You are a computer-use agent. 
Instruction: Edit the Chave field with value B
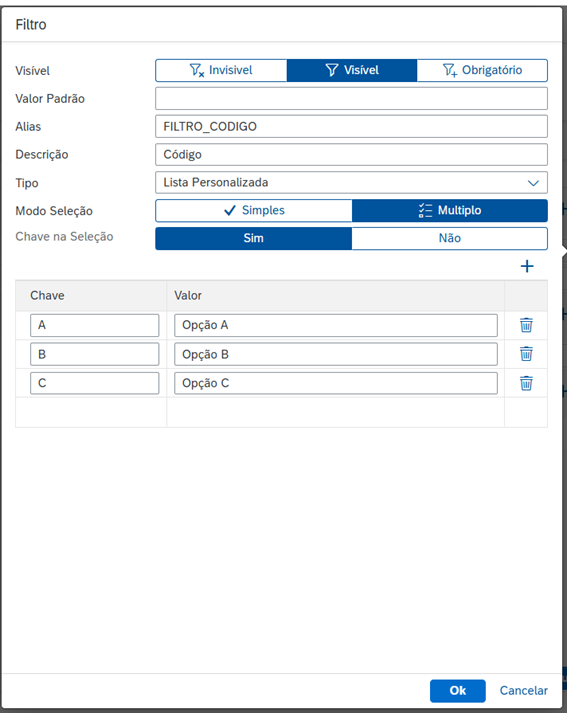(95, 354)
